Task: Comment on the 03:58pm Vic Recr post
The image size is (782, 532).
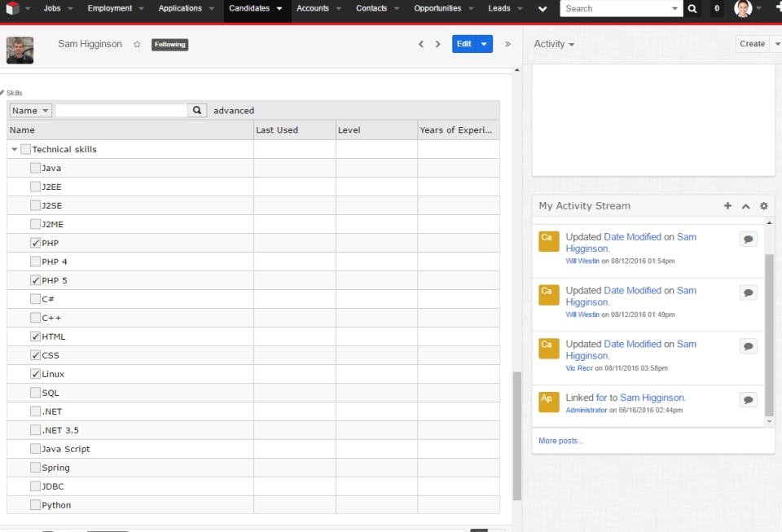Action: (748, 346)
